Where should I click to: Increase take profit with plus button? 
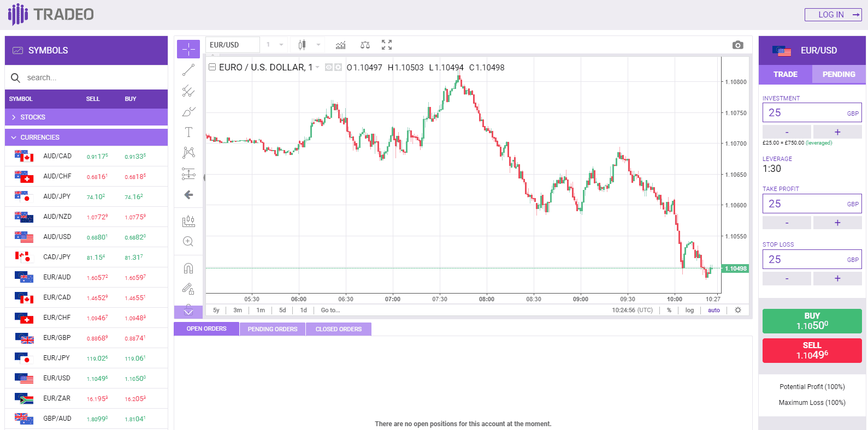pyautogui.click(x=837, y=223)
